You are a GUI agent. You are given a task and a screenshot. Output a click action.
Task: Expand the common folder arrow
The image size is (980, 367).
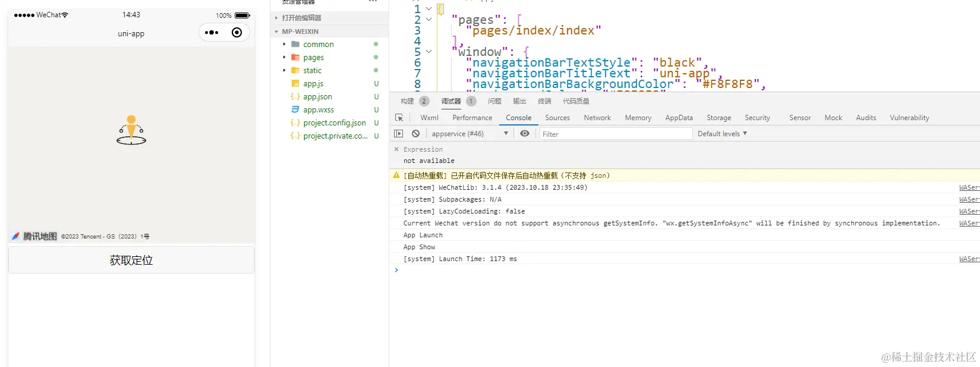pyautogui.click(x=284, y=44)
